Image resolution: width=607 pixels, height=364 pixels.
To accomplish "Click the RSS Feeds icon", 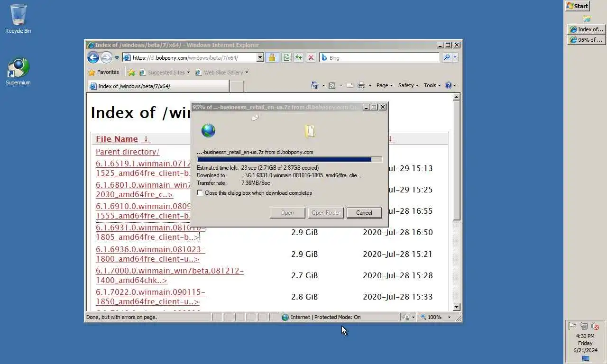I will 332,85.
